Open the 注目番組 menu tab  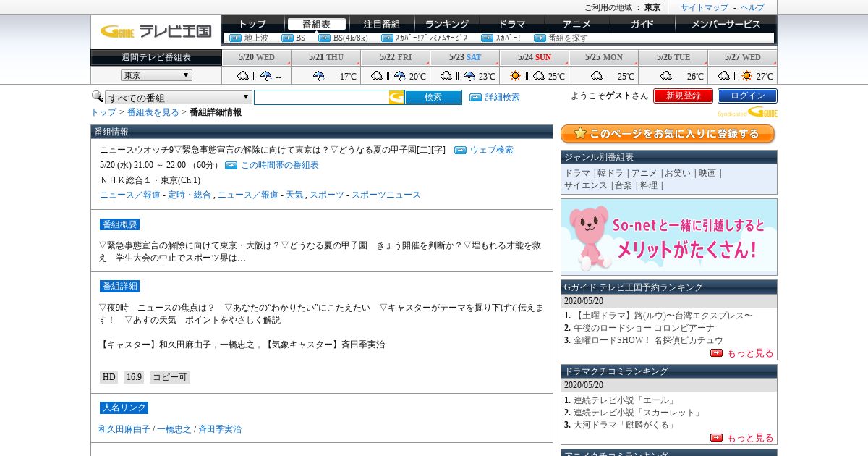[x=382, y=24]
